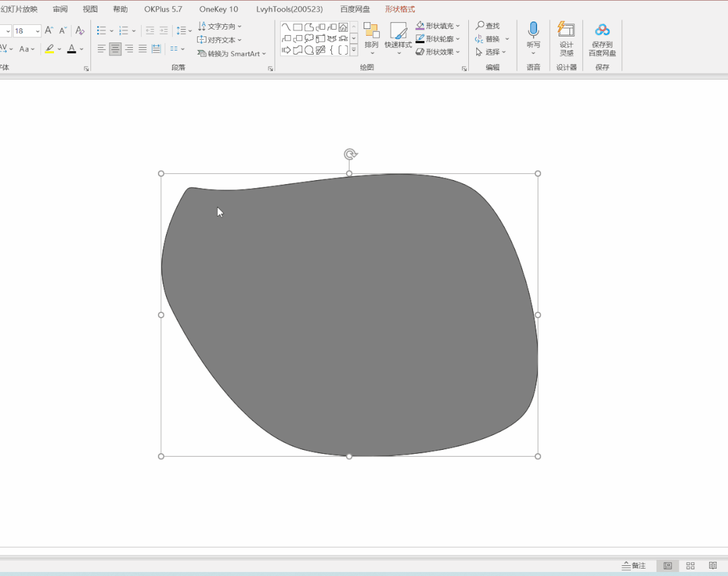The width and height of the screenshot is (728, 576).
Task: Open the 排列 arrange menu
Action: (372, 38)
